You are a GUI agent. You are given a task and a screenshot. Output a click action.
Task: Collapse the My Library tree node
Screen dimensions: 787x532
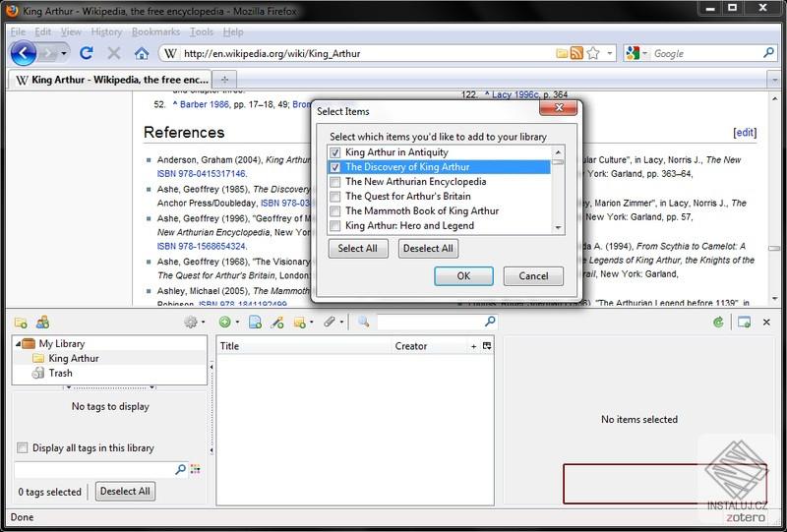coord(18,344)
